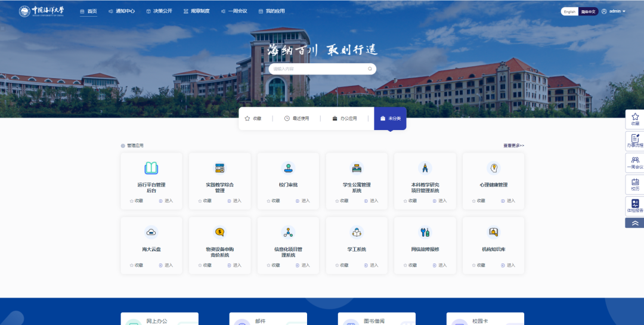Expand the admin dropdown arrow
Image resolution: width=644 pixels, height=325 pixels.
coord(624,11)
